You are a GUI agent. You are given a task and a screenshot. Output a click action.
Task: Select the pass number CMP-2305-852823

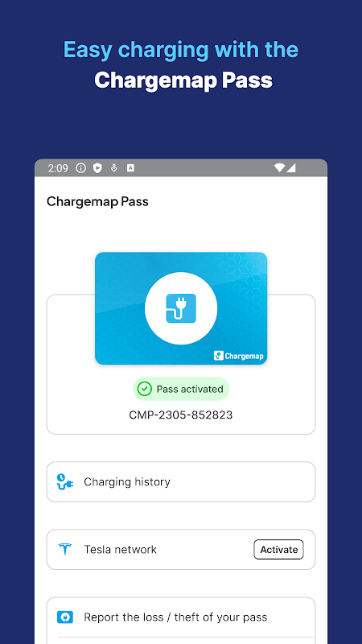coord(181,415)
